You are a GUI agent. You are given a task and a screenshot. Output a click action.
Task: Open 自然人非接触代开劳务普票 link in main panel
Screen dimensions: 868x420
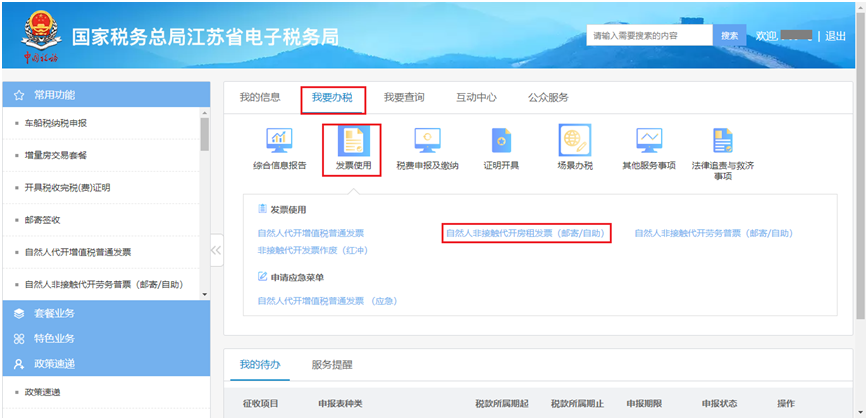(714, 234)
